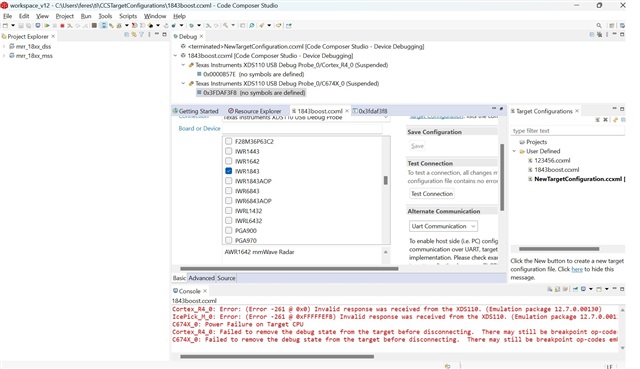
Task: Close the 1843boost.ccxml editor tab
Action: (x=347, y=111)
